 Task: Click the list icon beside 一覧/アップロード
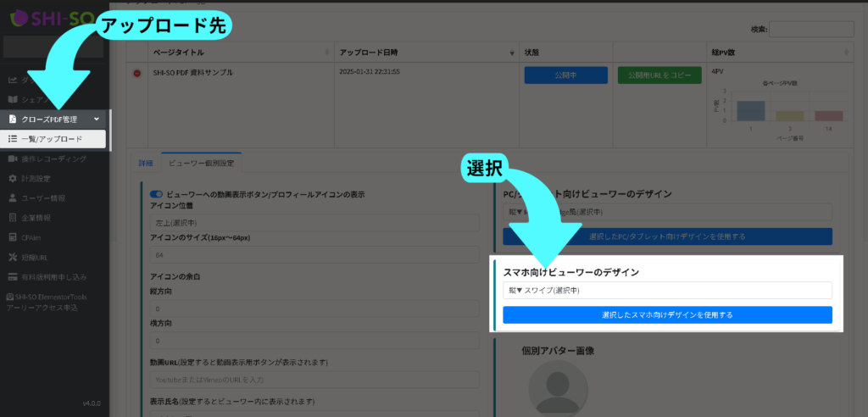[13, 139]
